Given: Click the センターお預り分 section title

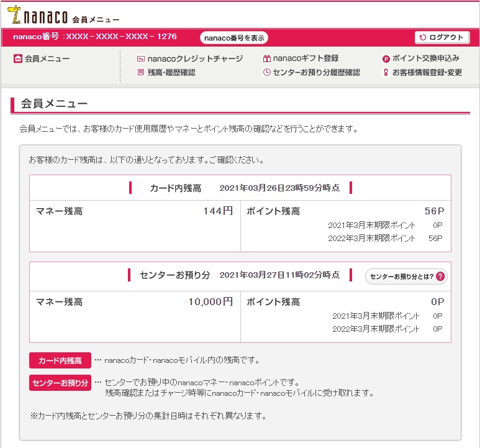Looking at the screenshot, I should (x=174, y=275).
